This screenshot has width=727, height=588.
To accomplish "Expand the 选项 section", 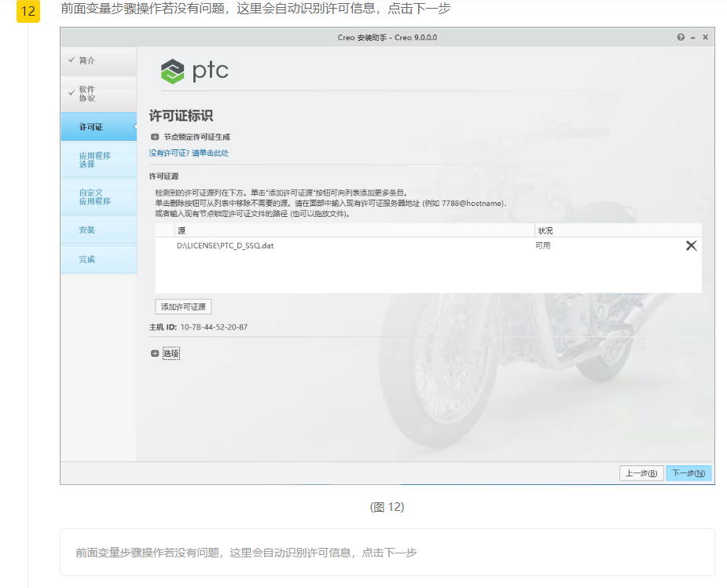I will click(155, 354).
